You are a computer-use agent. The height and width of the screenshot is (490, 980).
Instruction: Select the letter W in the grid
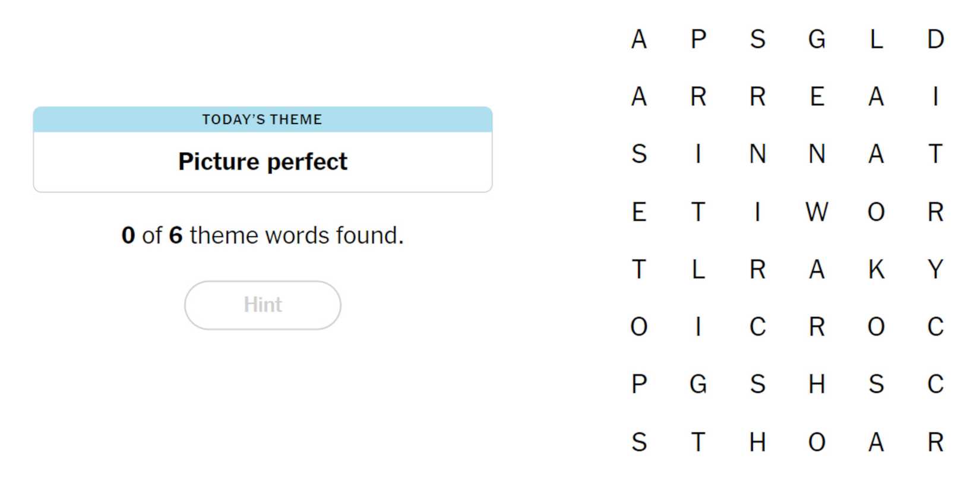(817, 212)
